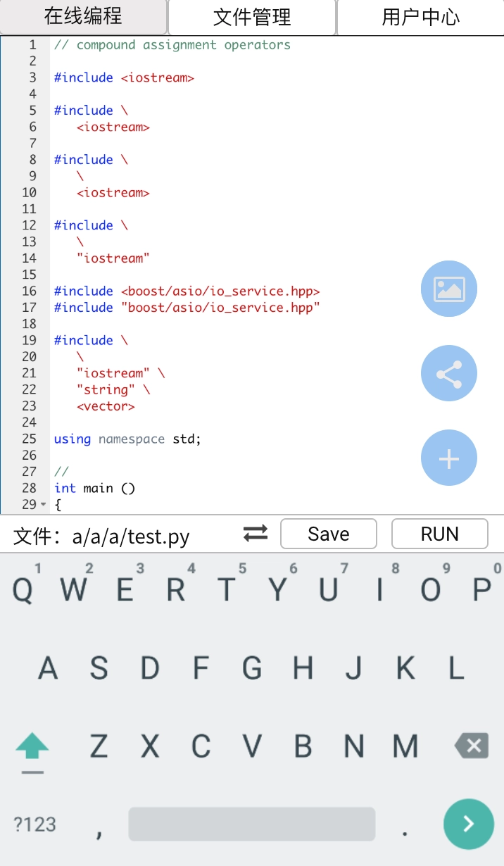504x866 pixels.
Task: Toggle the keyboard shift key
Action: (32, 746)
